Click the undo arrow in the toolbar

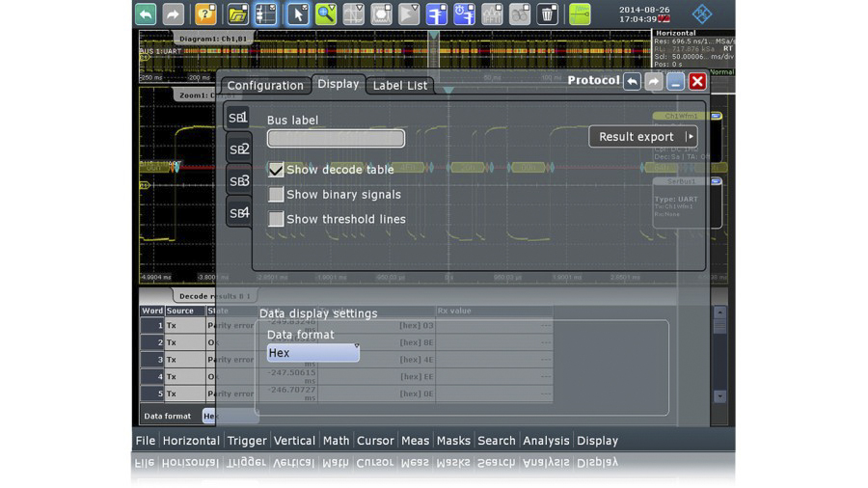[x=146, y=14]
